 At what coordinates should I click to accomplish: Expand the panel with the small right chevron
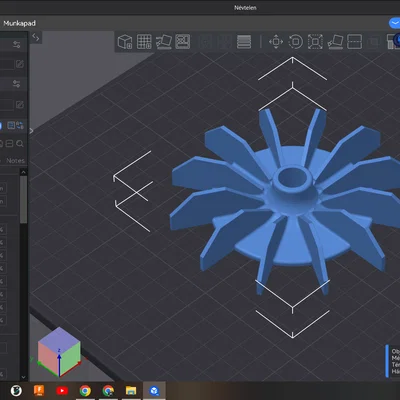pos(31,131)
